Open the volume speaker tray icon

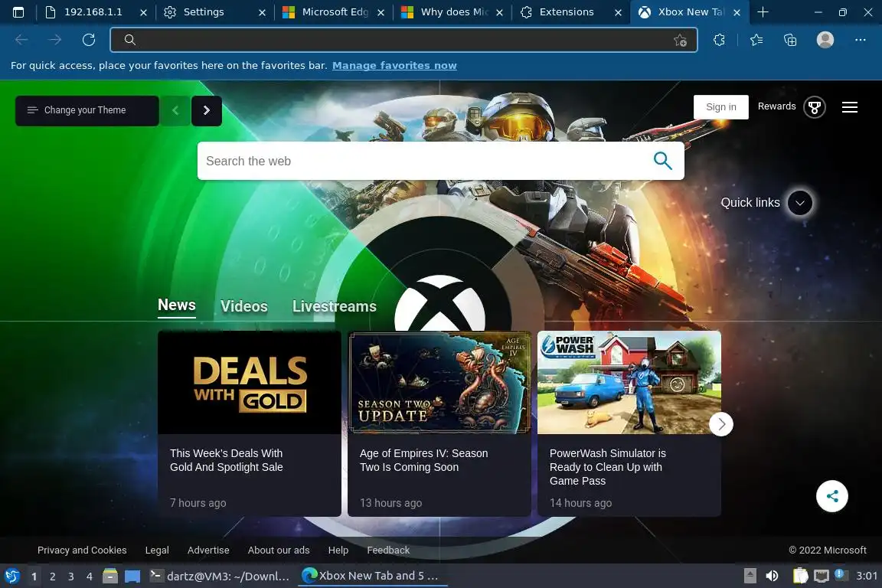pyautogui.click(x=773, y=576)
